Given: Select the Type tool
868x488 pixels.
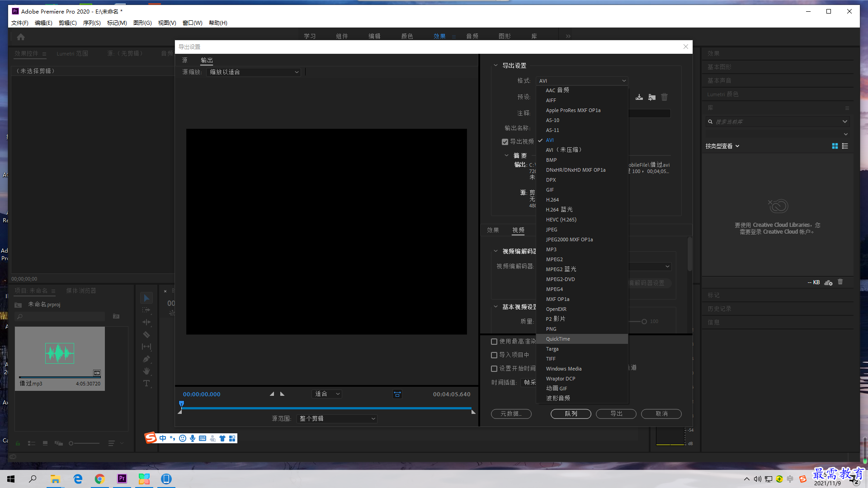Looking at the screenshot, I should click(x=146, y=383).
